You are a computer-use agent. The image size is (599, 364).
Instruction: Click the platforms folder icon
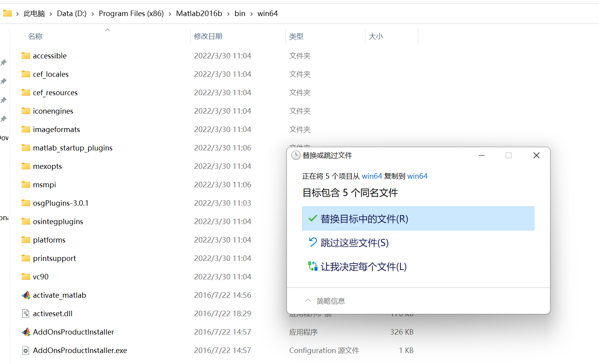pos(26,240)
